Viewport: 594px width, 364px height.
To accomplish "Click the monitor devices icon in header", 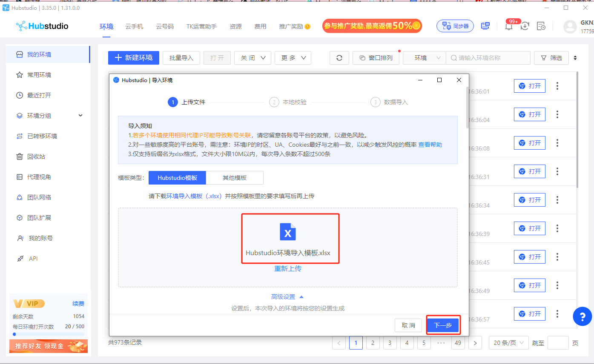I will click(x=485, y=26).
